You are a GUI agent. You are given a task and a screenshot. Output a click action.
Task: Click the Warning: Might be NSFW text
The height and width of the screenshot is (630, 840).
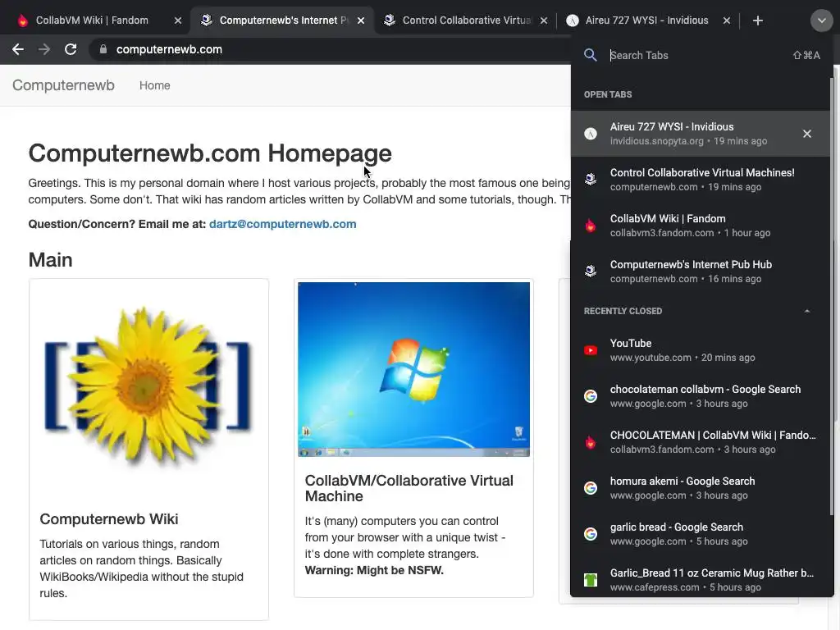[x=374, y=571]
